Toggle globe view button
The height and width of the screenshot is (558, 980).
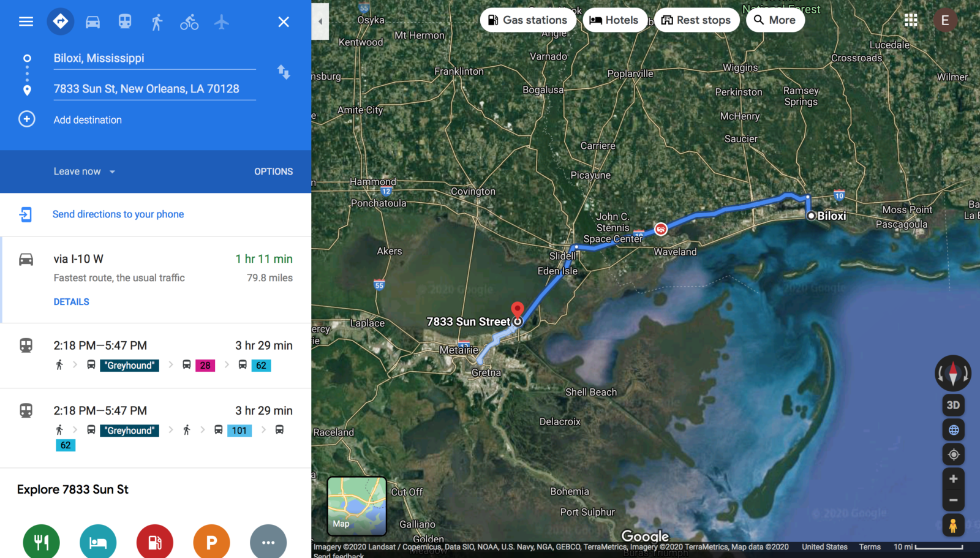tap(953, 430)
